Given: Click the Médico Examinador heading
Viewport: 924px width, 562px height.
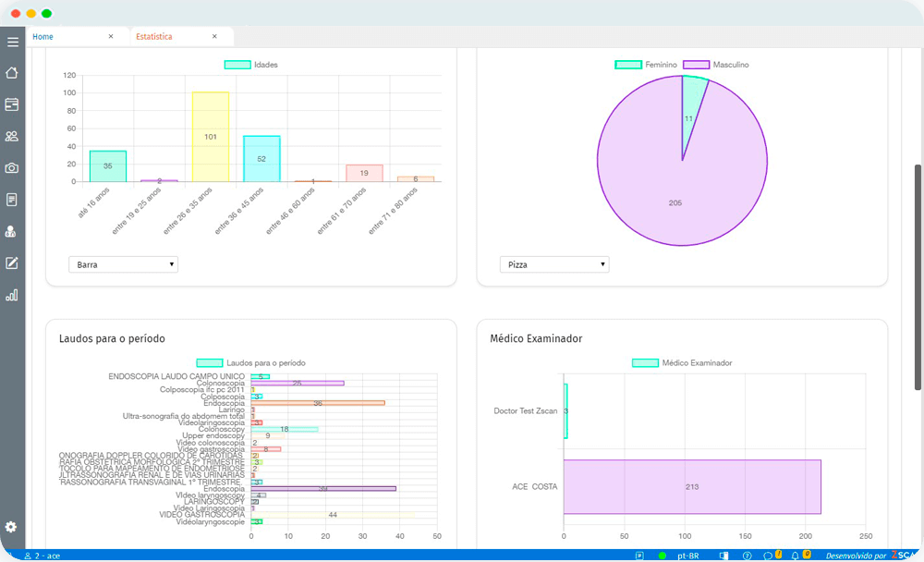Looking at the screenshot, I should (x=536, y=338).
